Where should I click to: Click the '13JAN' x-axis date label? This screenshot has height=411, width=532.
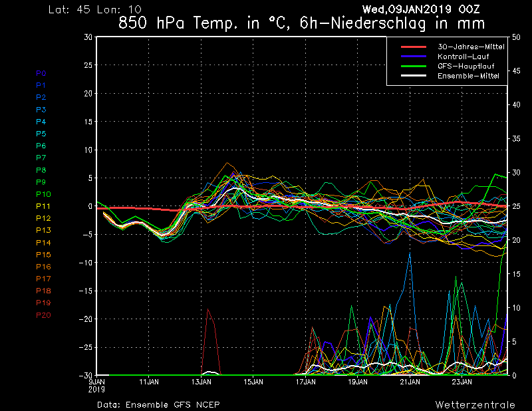coord(201,382)
